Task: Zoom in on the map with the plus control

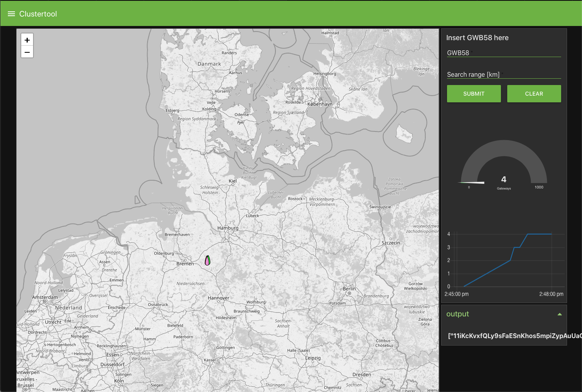Action: tap(27, 40)
